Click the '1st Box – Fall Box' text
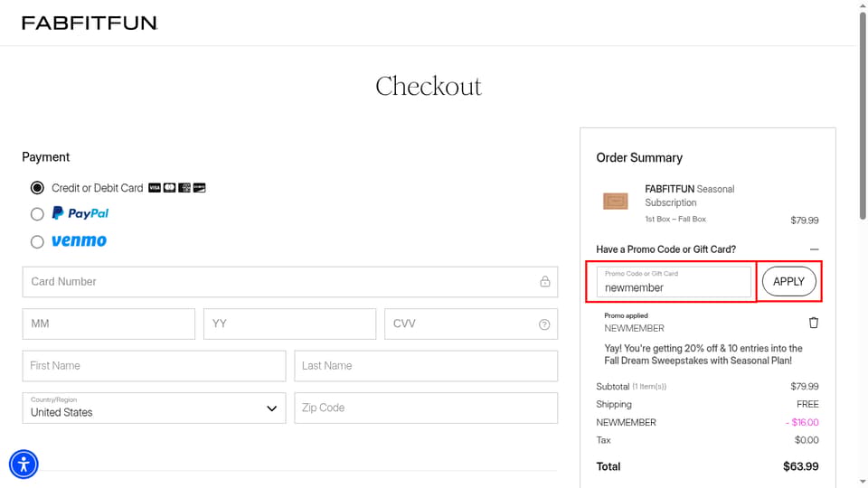The width and height of the screenshot is (868, 488). coord(675,219)
